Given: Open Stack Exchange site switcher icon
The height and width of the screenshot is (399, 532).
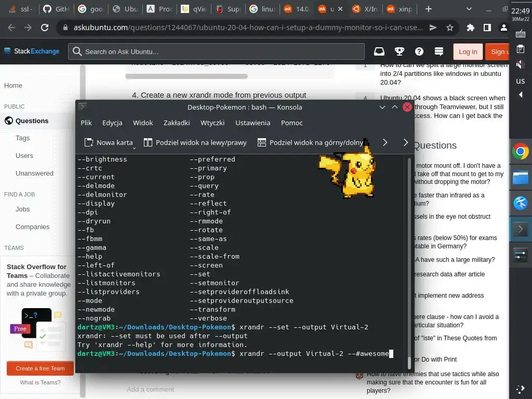Looking at the screenshot, I should coord(438,51).
